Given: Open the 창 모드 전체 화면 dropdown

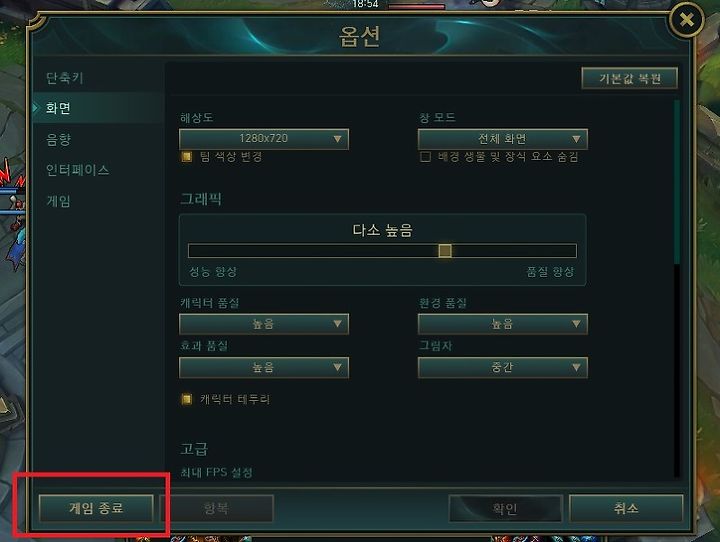Looking at the screenshot, I should [502, 139].
